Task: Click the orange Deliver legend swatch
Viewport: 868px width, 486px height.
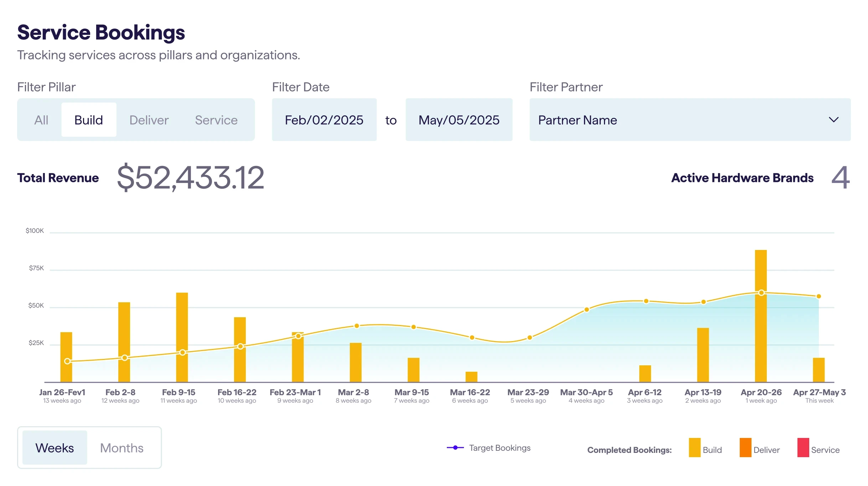Action: pos(745,448)
